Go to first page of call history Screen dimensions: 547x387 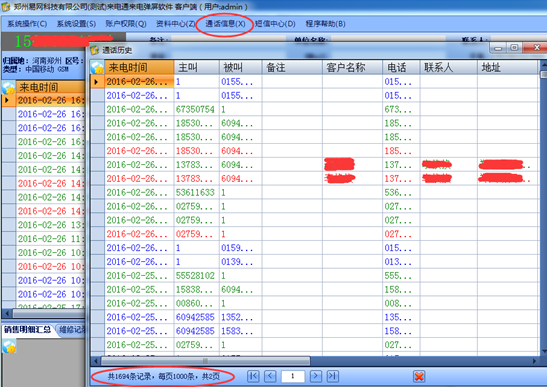pyautogui.click(x=253, y=376)
